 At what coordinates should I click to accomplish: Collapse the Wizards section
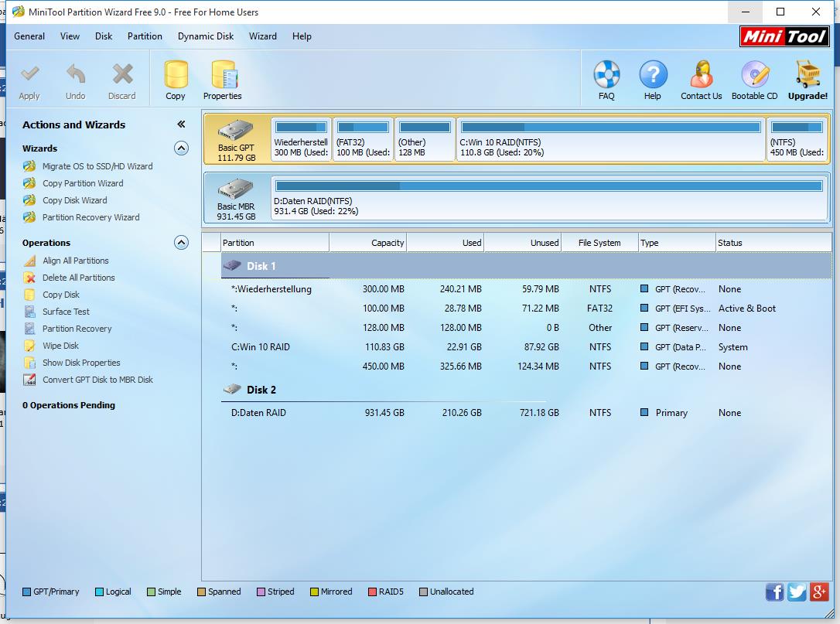point(182,148)
